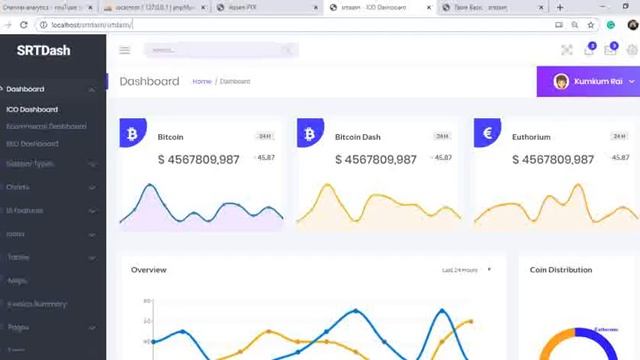The width and height of the screenshot is (640, 360).
Task: Open Maps item in sidebar
Action: point(17,281)
